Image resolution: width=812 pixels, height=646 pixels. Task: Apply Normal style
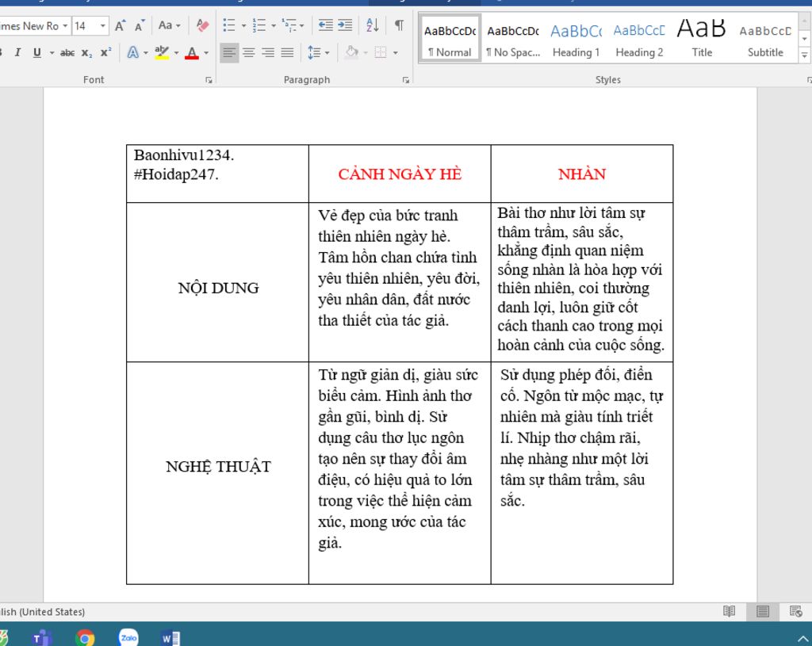click(450, 39)
